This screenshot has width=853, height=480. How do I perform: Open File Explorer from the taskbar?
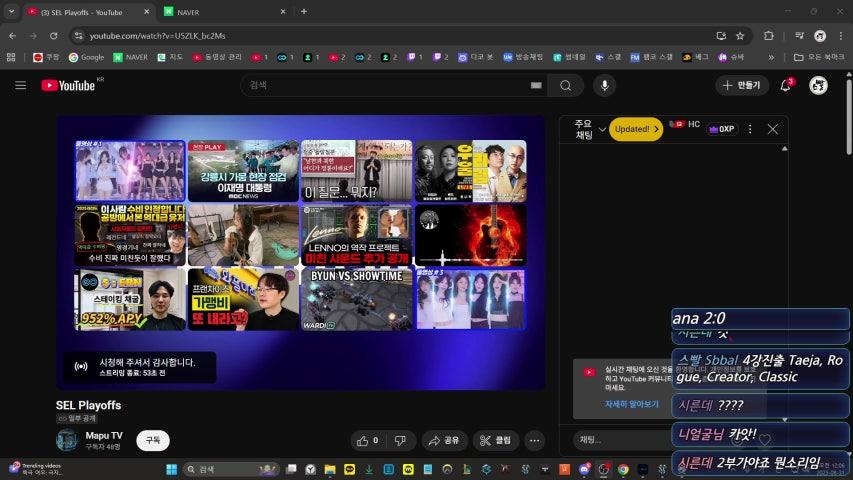coord(330,469)
